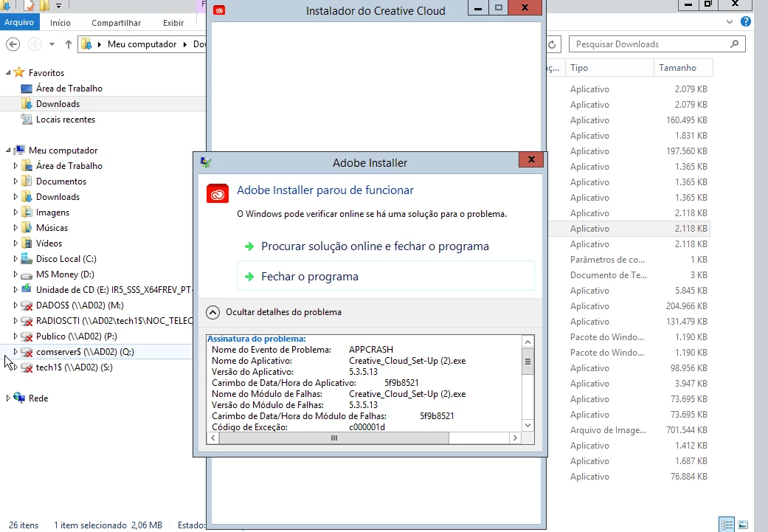
Task: Choose Fechar o programa
Action: coord(385,276)
